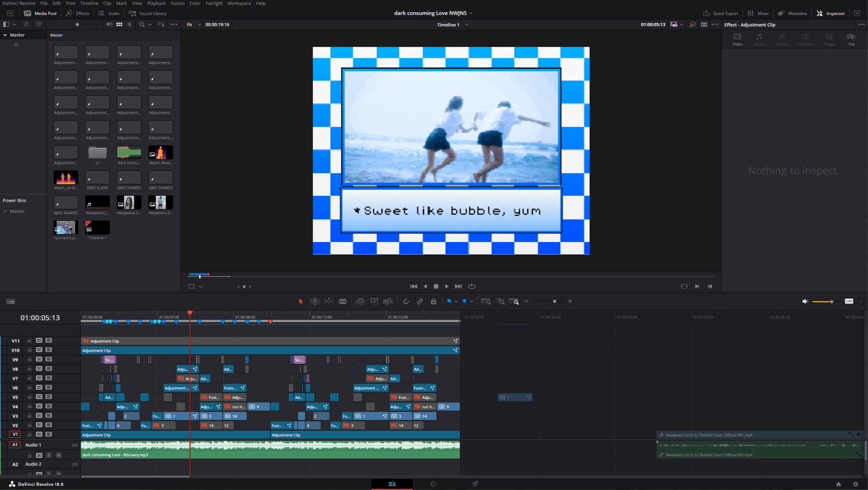Screen dimensions: 868x490
Task: Toggle Linked Selection chain icon
Action: [420, 301]
